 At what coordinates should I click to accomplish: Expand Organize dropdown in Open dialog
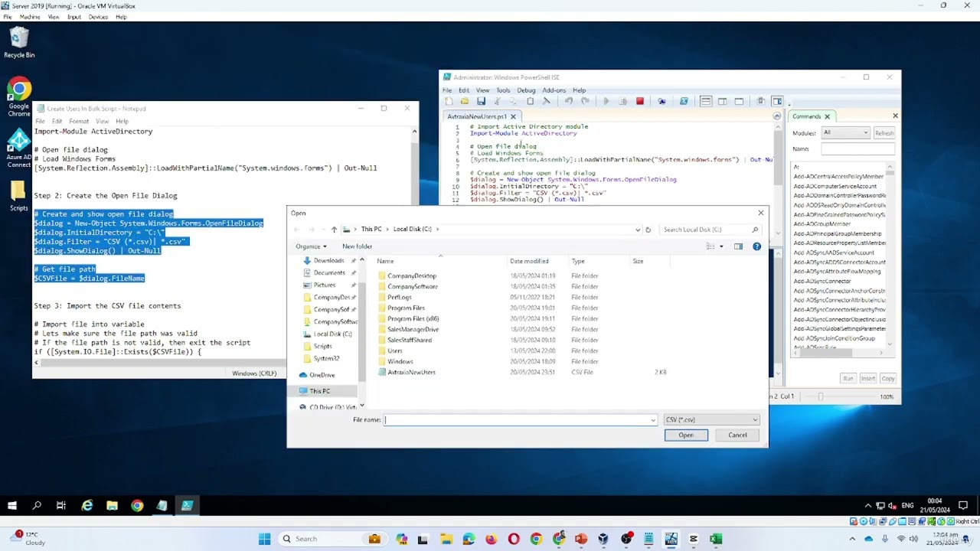tap(311, 246)
